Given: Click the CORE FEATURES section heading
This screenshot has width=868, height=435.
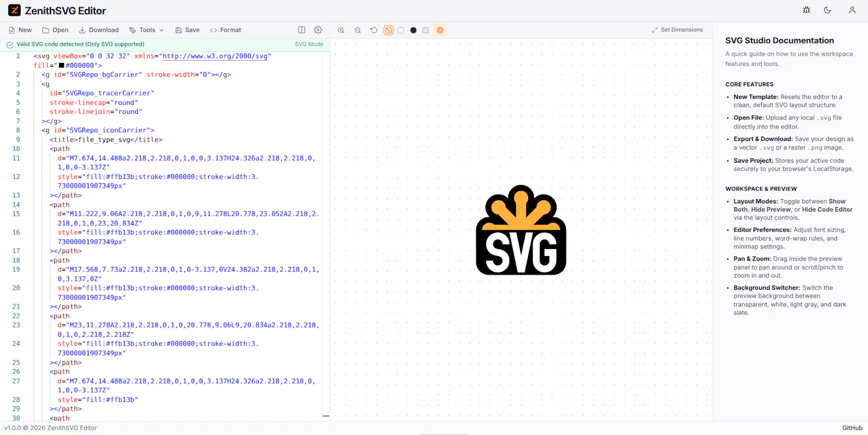Looking at the screenshot, I should 749,85.
